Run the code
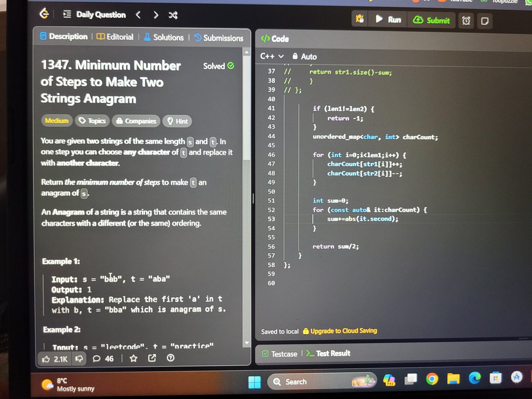Screen dimensions: 532x399 (388, 20)
